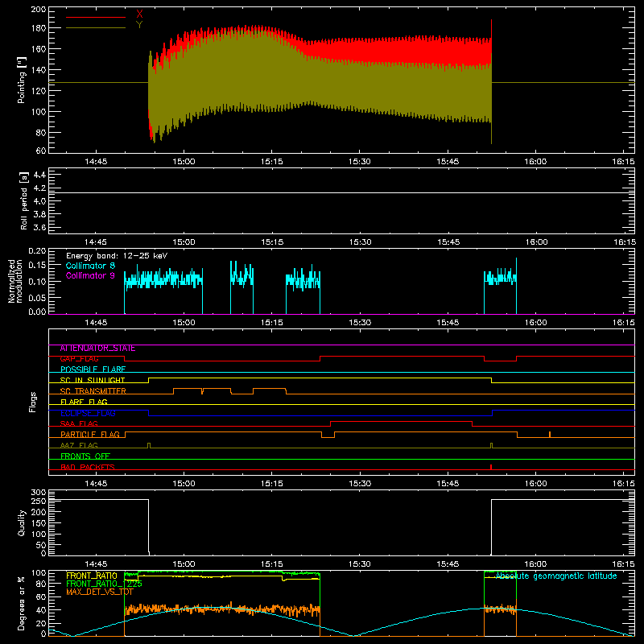Click the Quality axis label
Screen dimensions: 644x644
(22, 522)
